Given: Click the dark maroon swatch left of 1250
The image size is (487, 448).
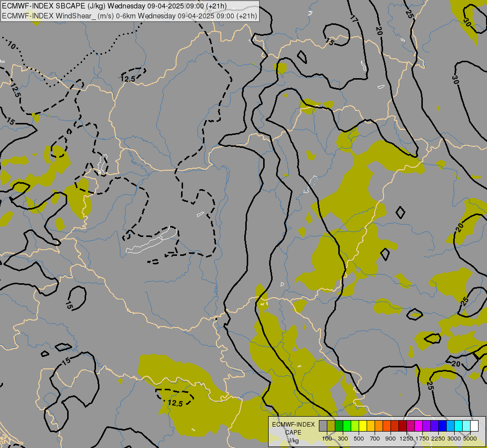Looking at the screenshot, I should point(402,426).
